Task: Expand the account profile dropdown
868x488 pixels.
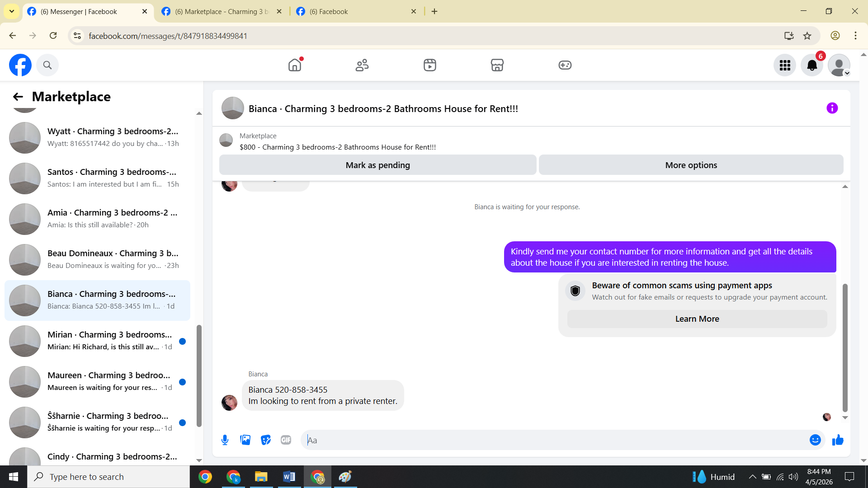Action: point(839,66)
